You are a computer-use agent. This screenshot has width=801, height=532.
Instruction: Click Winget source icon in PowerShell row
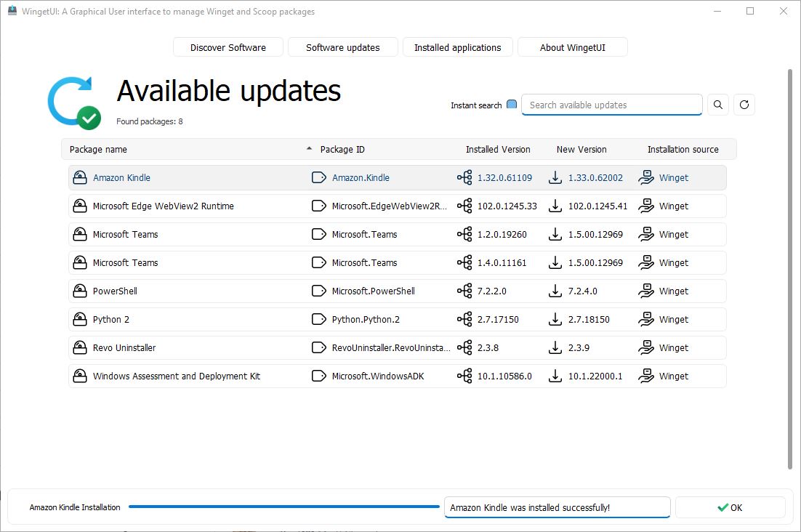(x=646, y=291)
